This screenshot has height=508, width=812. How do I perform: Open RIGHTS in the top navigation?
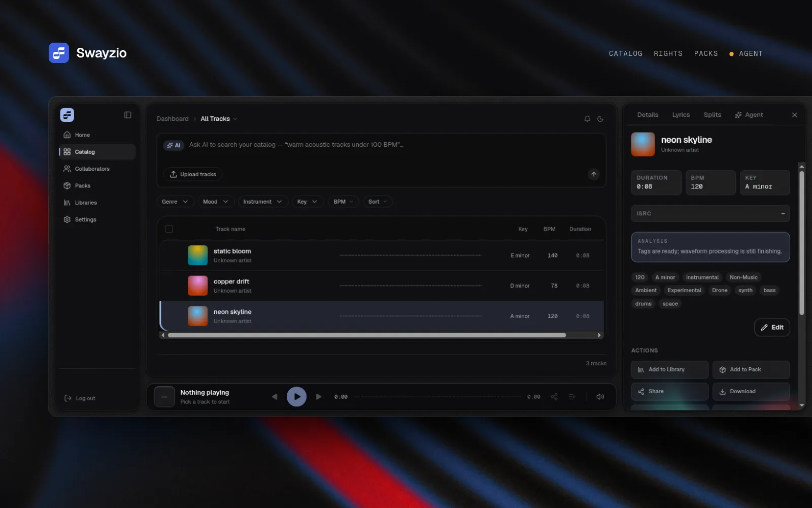[x=668, y=53]
